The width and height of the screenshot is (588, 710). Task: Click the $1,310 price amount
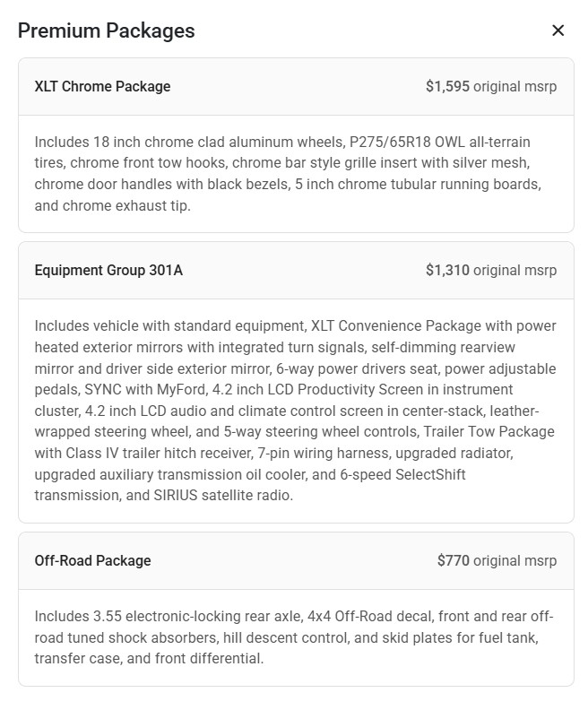click(447, 270)
